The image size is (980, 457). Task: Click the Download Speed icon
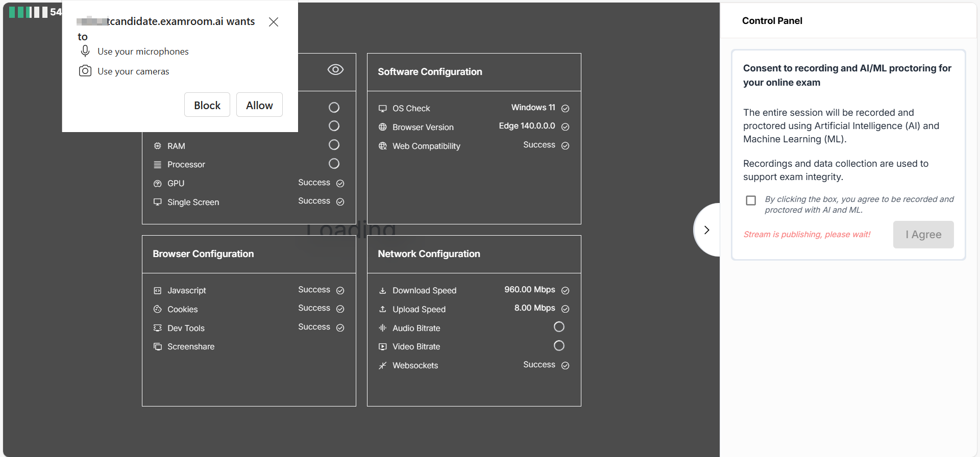pos(382,291)
